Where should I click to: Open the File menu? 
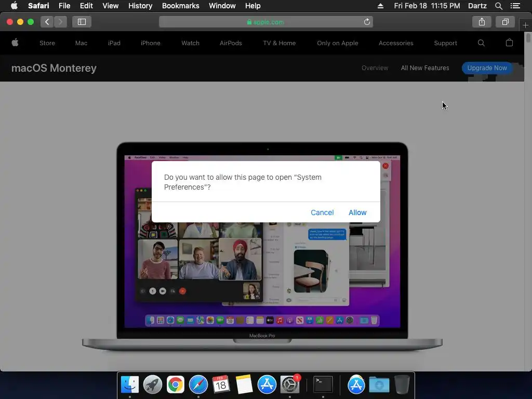pyautogui.click(x=64, y=6)
